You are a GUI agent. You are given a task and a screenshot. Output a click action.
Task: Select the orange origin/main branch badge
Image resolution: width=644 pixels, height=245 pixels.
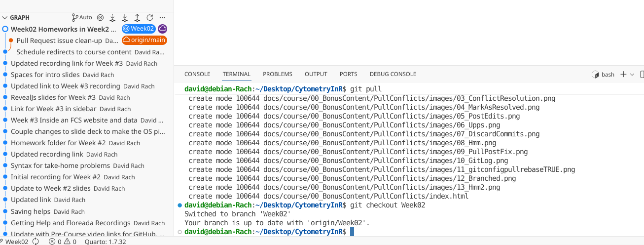click(144, 40)
